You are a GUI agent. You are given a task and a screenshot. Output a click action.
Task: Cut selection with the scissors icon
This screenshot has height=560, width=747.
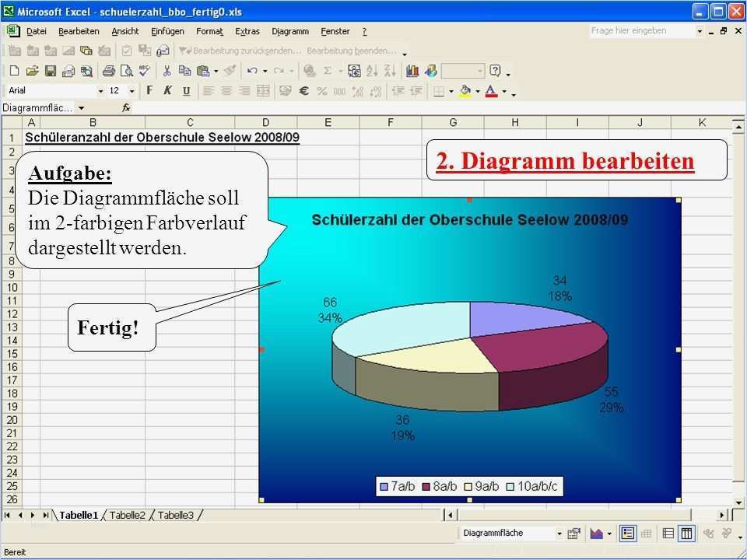pyautogui.click(x=167, y=71)
